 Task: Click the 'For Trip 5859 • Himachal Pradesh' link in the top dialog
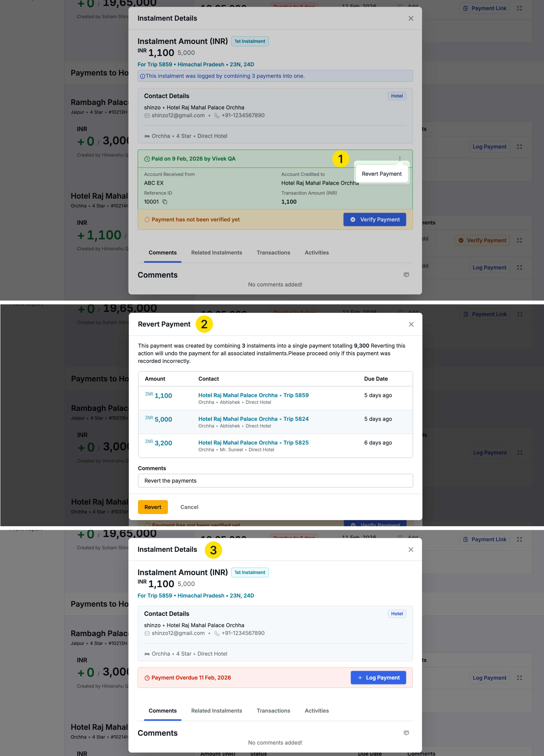[196, 64]
